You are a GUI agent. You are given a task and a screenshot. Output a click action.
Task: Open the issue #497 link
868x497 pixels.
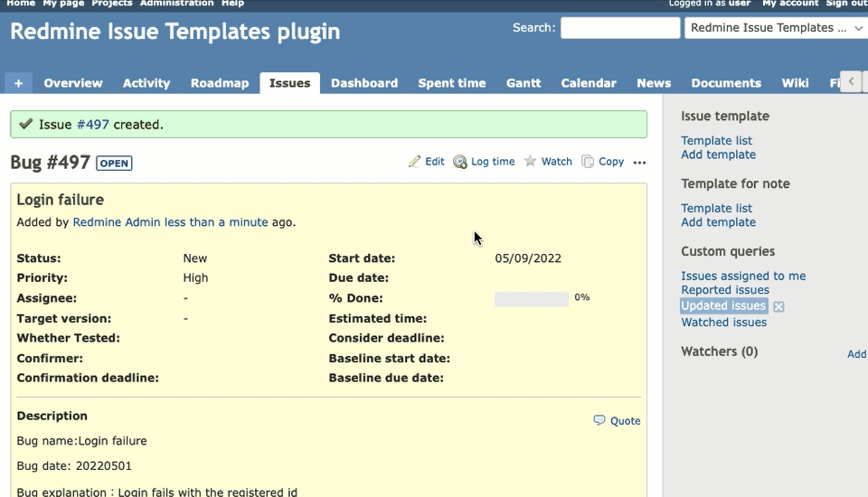coord(92,125)
